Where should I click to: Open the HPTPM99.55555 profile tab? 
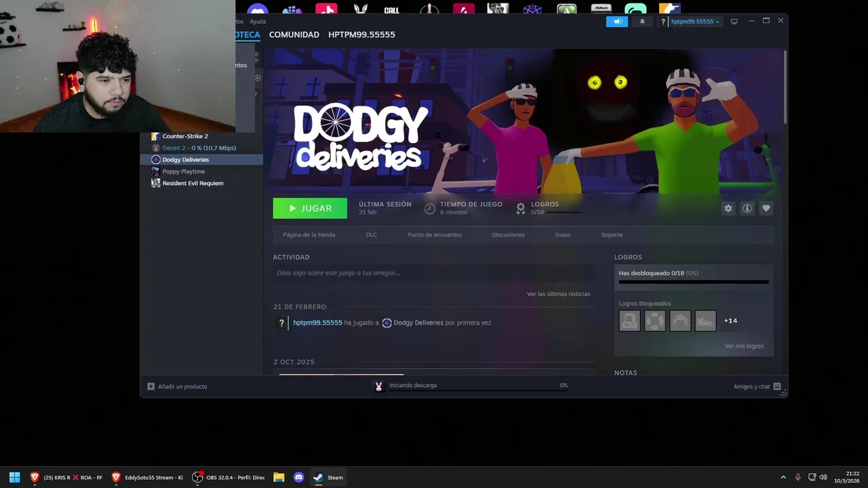(361, 35)
